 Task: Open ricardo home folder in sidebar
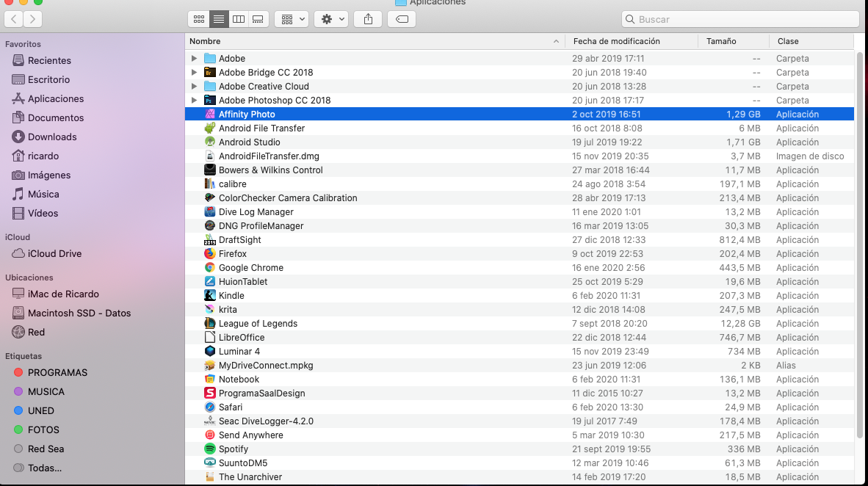43,156
